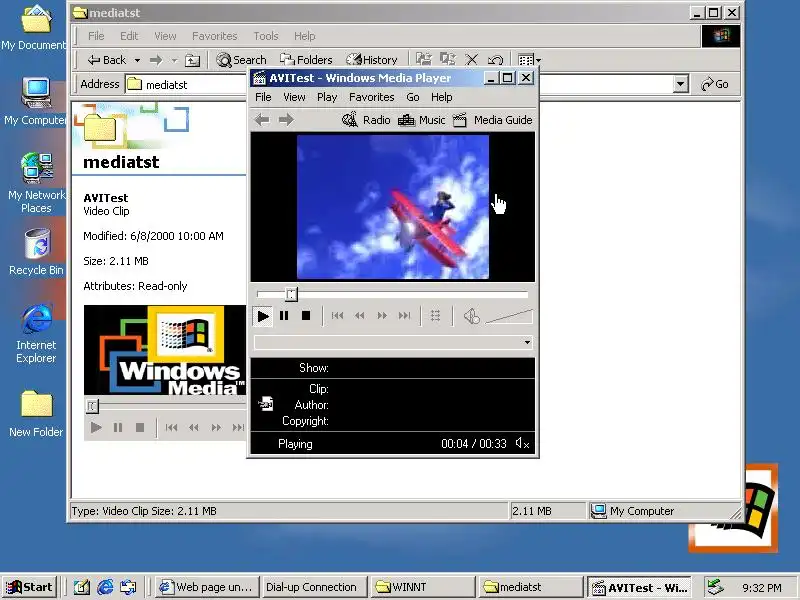Expand the Explorer address bar dropdown
The width and height of the screenshot is (800, 600).
(x=680, y=84)
